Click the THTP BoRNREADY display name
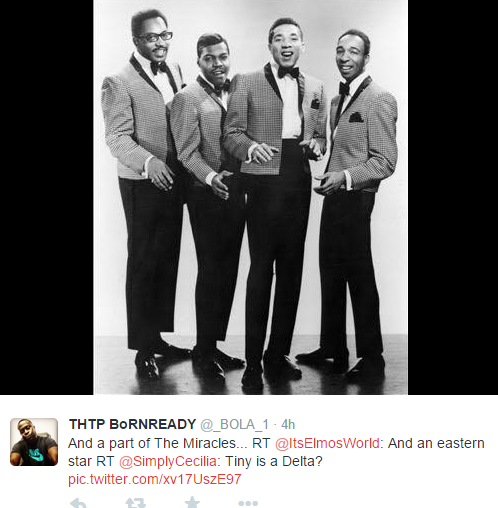The image size is (498, 508). [x=132, y=424]
